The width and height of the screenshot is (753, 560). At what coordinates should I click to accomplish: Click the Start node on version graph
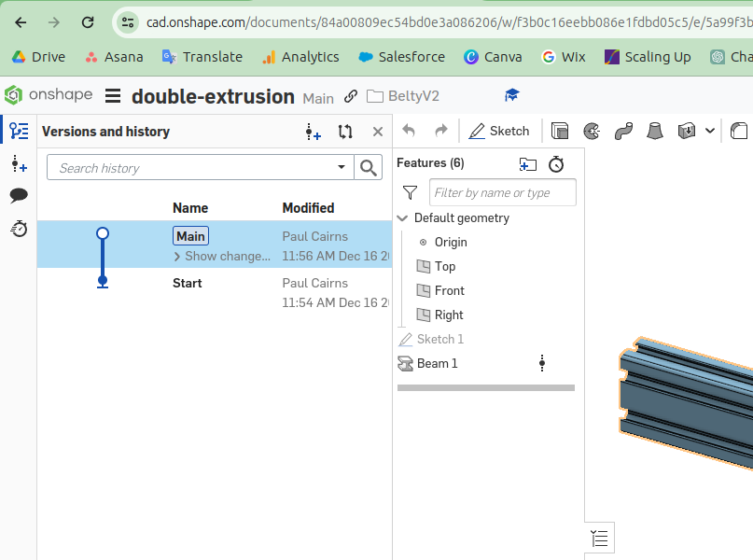[x=103, y=281]
